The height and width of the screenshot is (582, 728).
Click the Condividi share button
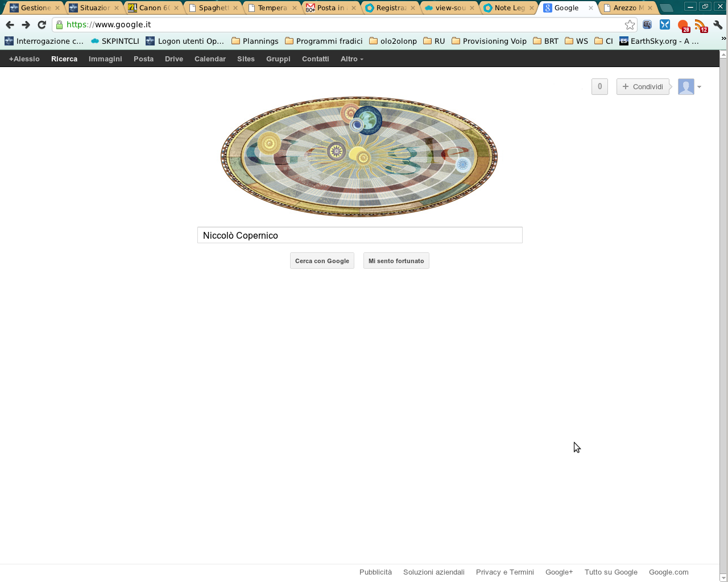643,86
